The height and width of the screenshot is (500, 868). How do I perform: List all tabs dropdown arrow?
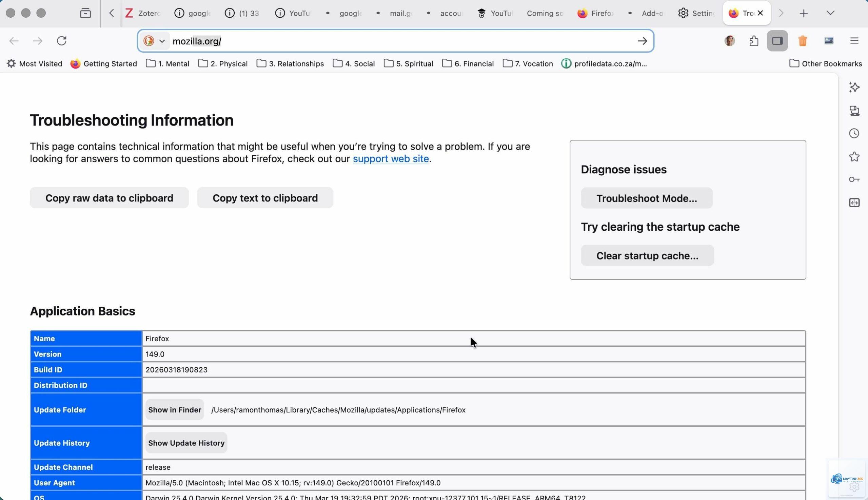830,13
